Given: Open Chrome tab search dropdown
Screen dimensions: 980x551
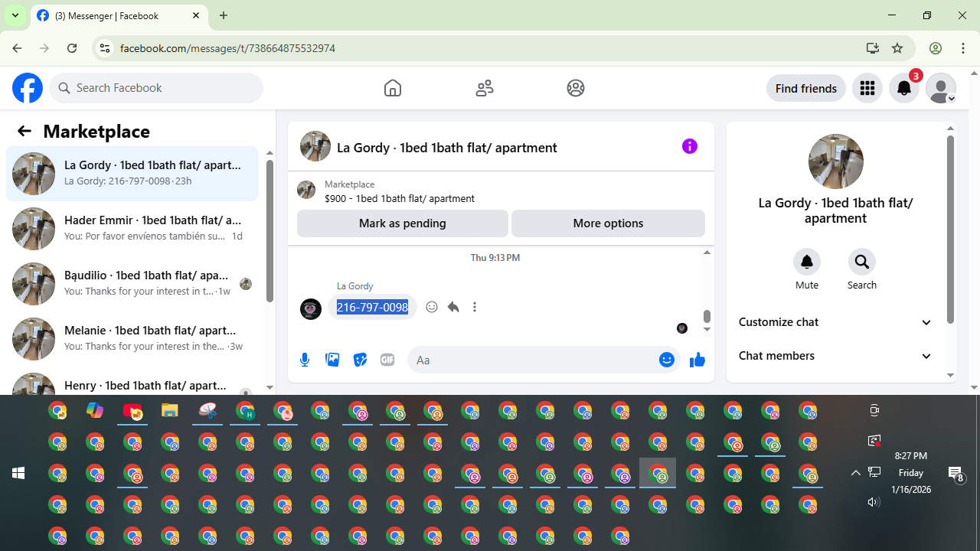Looking at the screenshot, I should click(15, 15).
